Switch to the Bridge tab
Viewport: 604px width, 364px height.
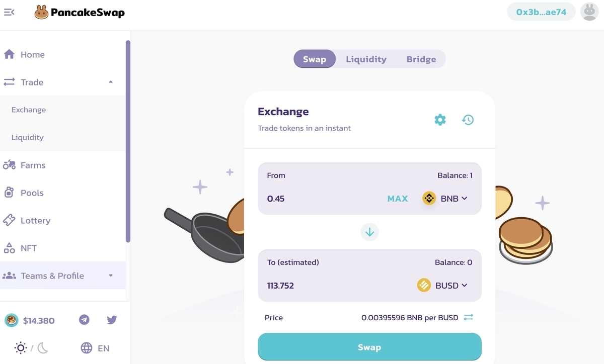click(421, 59)
